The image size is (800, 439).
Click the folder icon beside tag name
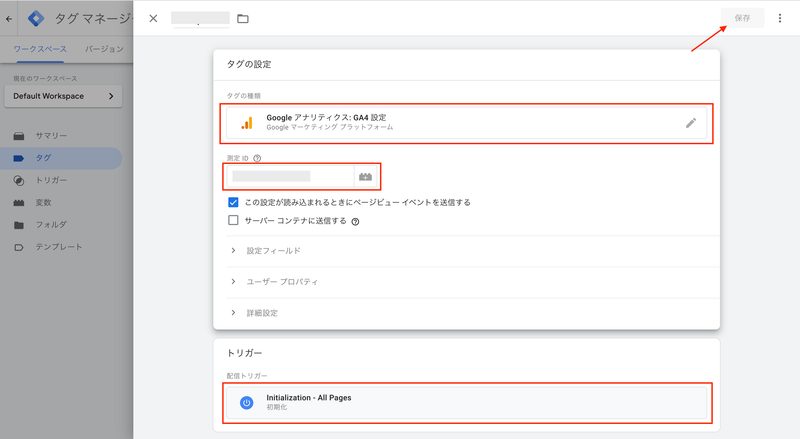click(243, 19)
